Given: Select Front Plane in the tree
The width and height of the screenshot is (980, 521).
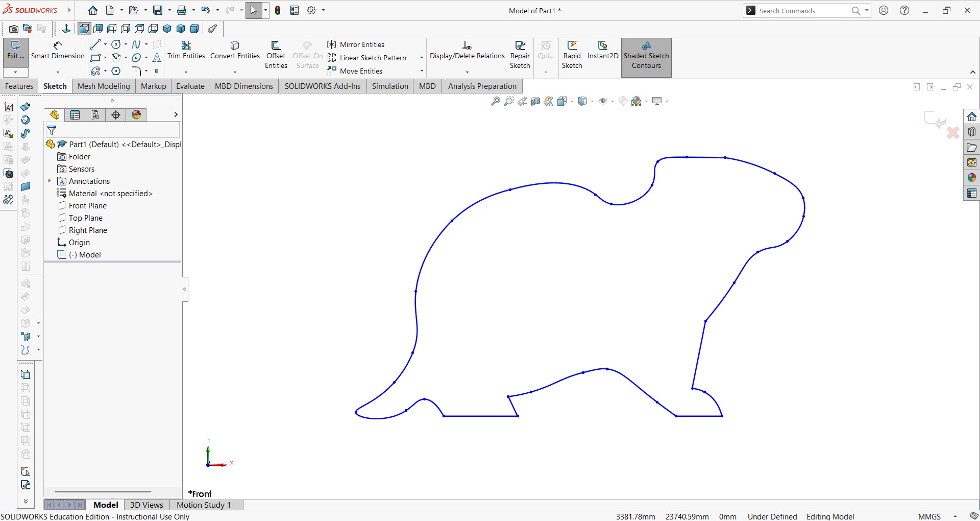Looking at the screenshot, I should [82, 205].
